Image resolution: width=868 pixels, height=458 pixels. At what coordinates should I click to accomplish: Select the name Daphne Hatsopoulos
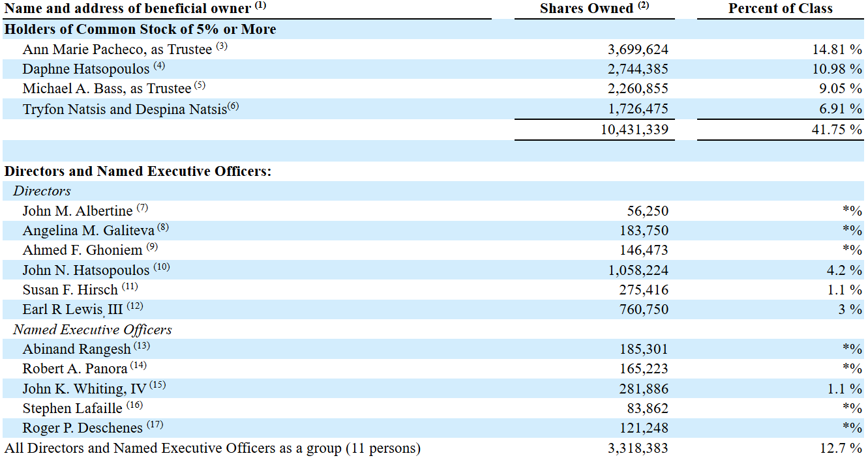86,69
